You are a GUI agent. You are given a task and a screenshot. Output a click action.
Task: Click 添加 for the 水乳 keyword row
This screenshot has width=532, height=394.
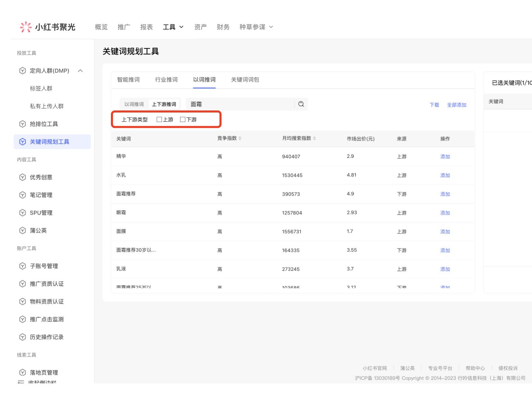(445, 175)
